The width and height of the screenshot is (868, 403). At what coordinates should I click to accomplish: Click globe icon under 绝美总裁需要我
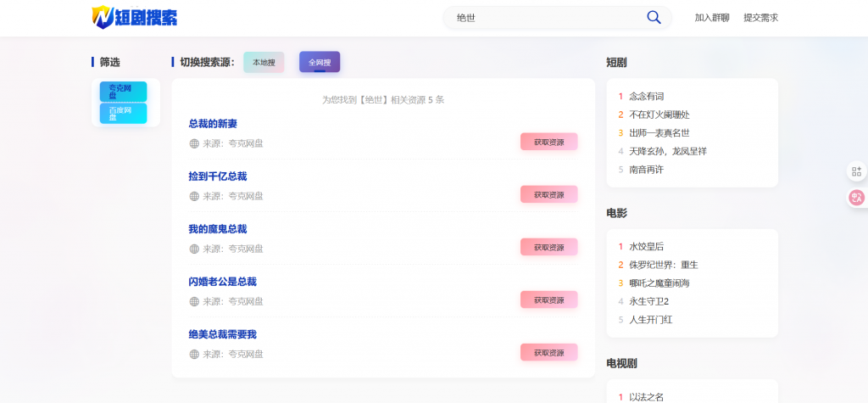pos(194,354)
